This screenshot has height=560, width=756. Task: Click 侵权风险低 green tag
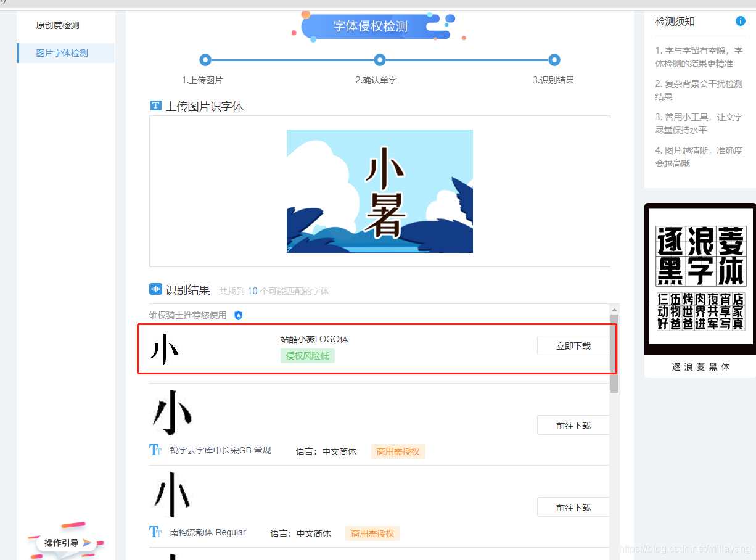click(308, 356)
